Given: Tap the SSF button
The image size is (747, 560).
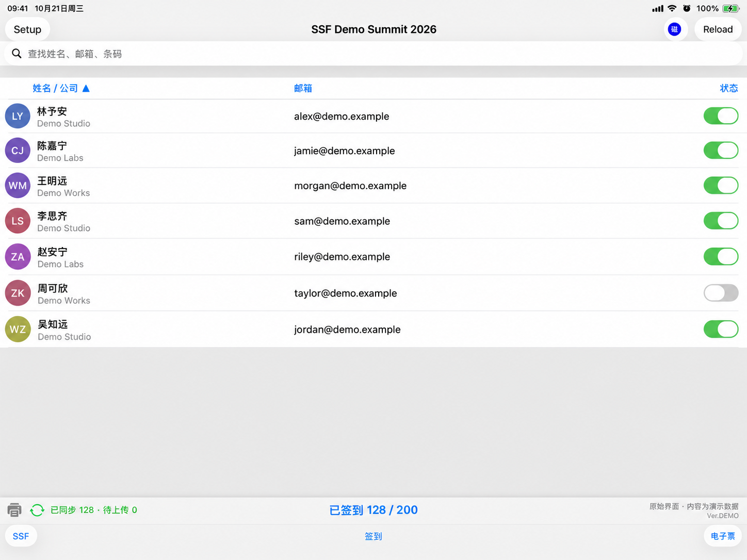Looking at the screenshot, I should point(21,536).
